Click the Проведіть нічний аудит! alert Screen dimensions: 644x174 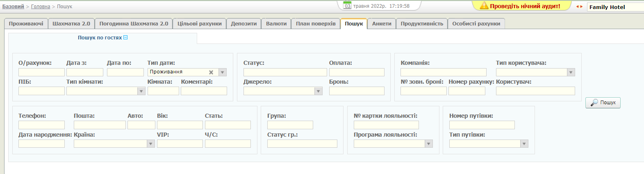(x=525, y=6)
